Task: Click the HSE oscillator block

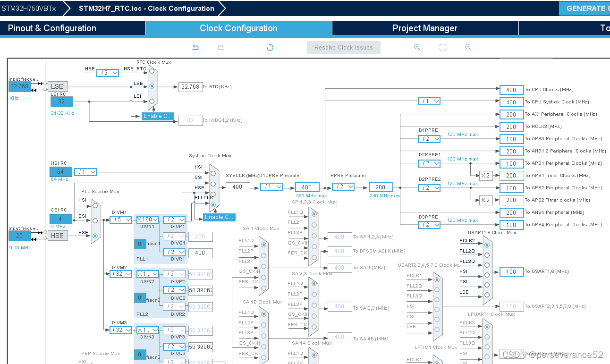Action: [57, 235]
